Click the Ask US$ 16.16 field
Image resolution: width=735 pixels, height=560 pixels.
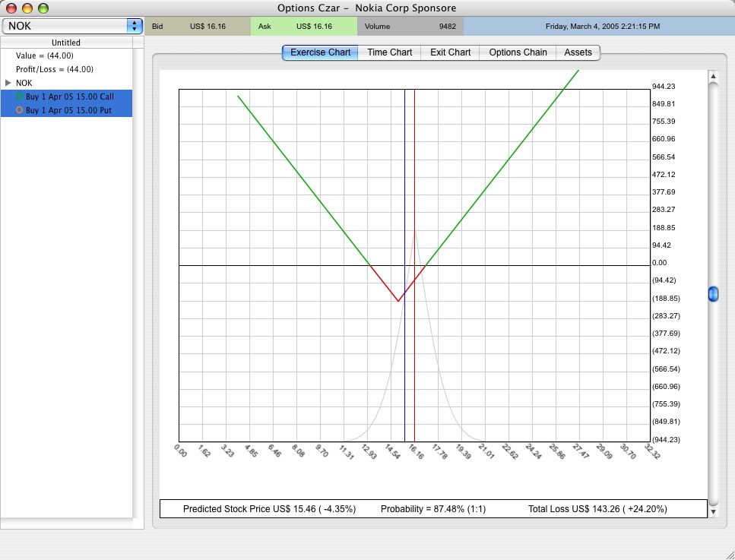(x=304, y=27)
